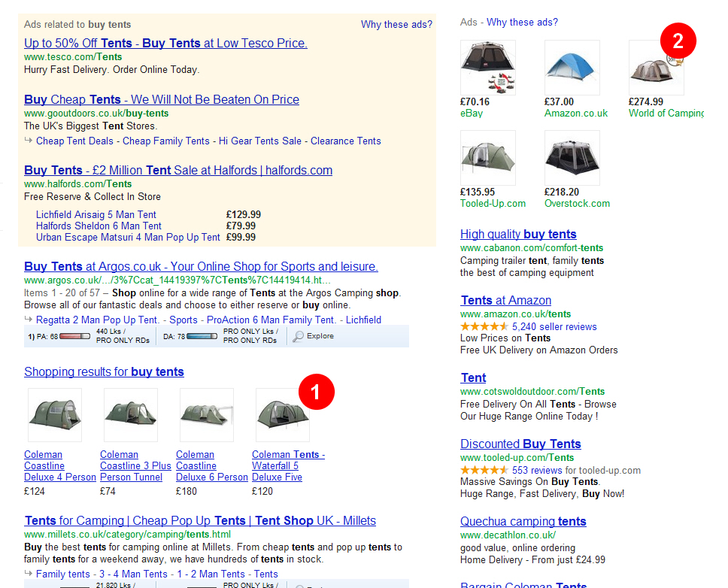Open 'High quality buy tents' cabanon ad
This screenshot has width=728, height=588.
(x=518, y=235)
